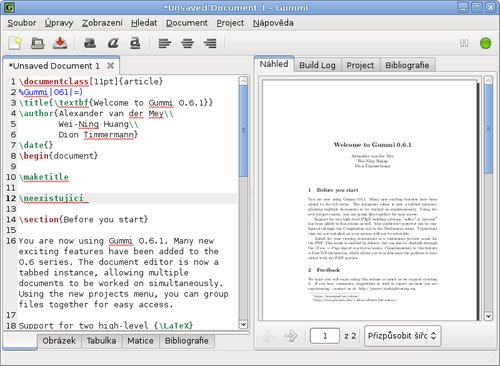Click preview scrollbar up arrow
The width and height of the screenshot is (500, 366).
pos(488,80)
